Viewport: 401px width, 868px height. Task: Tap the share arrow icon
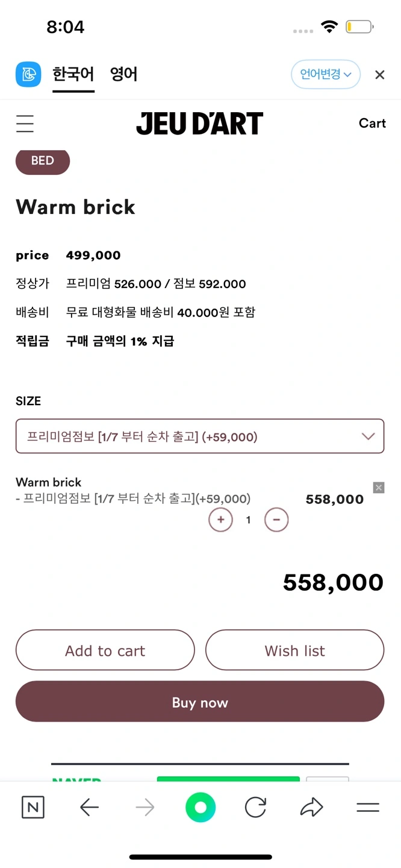tap(311, 807)
